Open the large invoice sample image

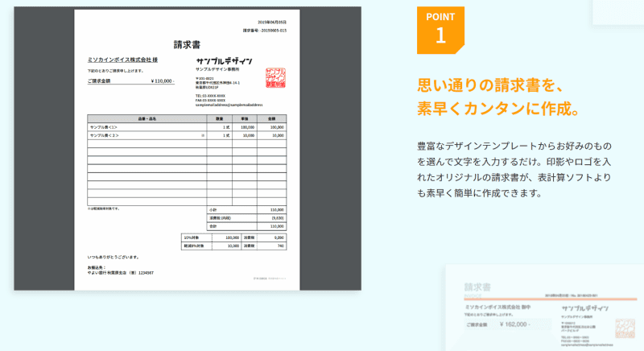pyautogui.click(x=188, y=149)
